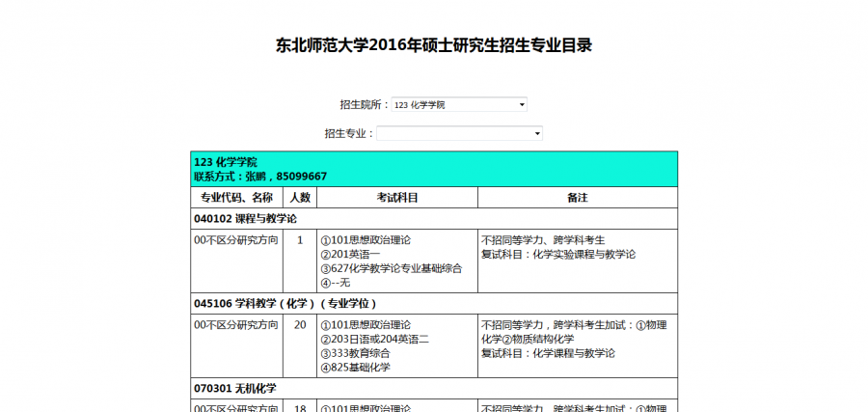Click the 备注 column header
Image resolution: width=868 pixels, height=412 pixels.
pyautogui.click(x=578, y=198)
